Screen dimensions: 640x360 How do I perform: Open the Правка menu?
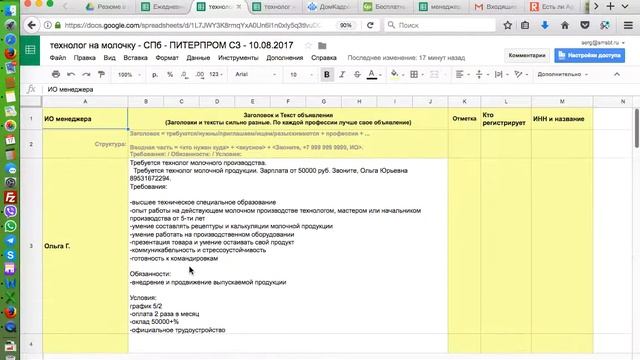click(x=84, y=58)
